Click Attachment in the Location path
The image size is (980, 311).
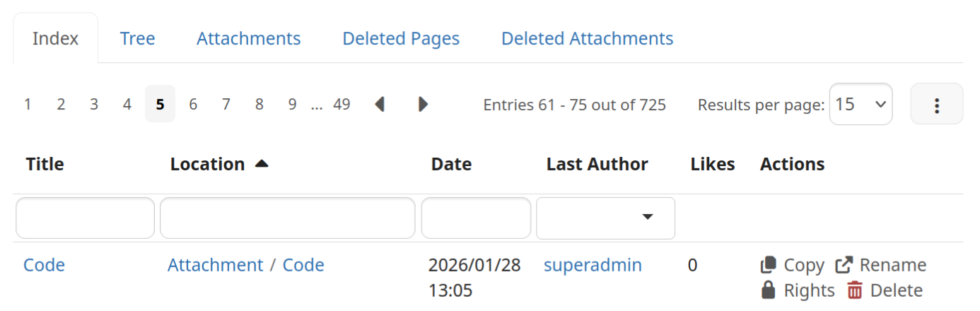tap(215, 265)
